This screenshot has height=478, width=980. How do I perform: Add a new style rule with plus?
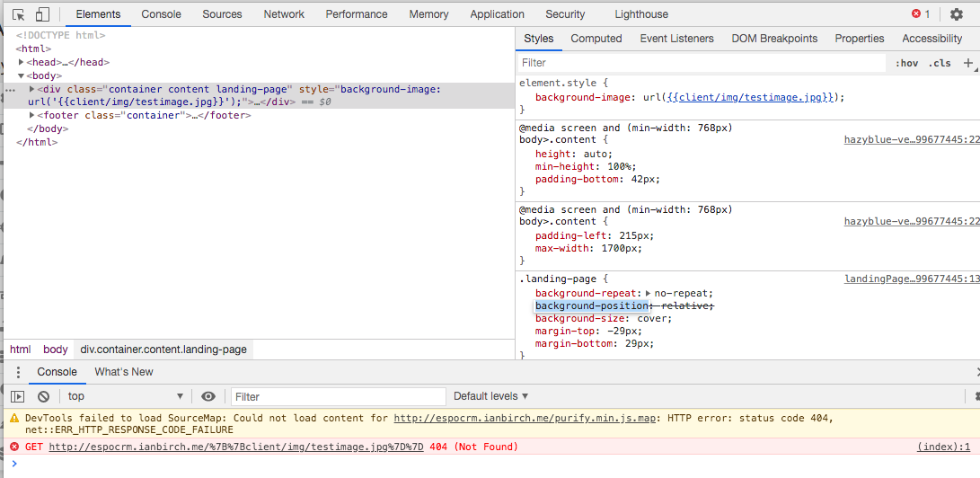(967, 63)
